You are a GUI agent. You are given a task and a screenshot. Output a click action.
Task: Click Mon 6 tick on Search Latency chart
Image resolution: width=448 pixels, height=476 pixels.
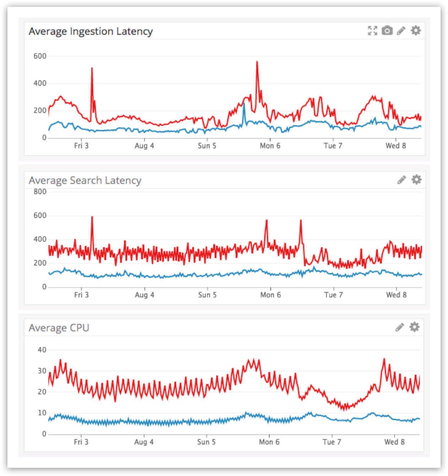click(x=270, y=295)
